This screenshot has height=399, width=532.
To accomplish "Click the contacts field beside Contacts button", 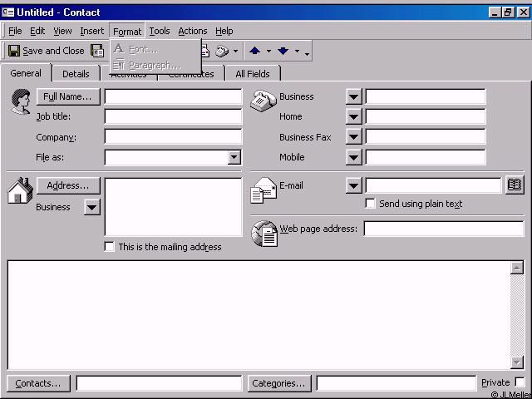I will point(159,383).
